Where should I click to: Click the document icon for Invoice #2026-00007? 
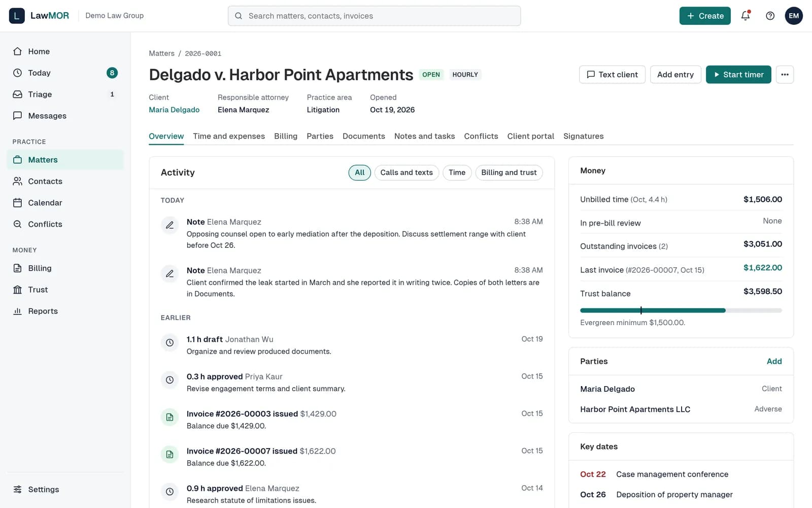click(170, 454)
